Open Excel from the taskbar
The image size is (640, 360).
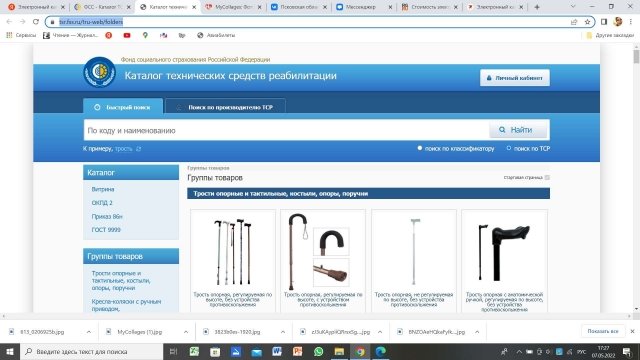(x=194, y=351)
